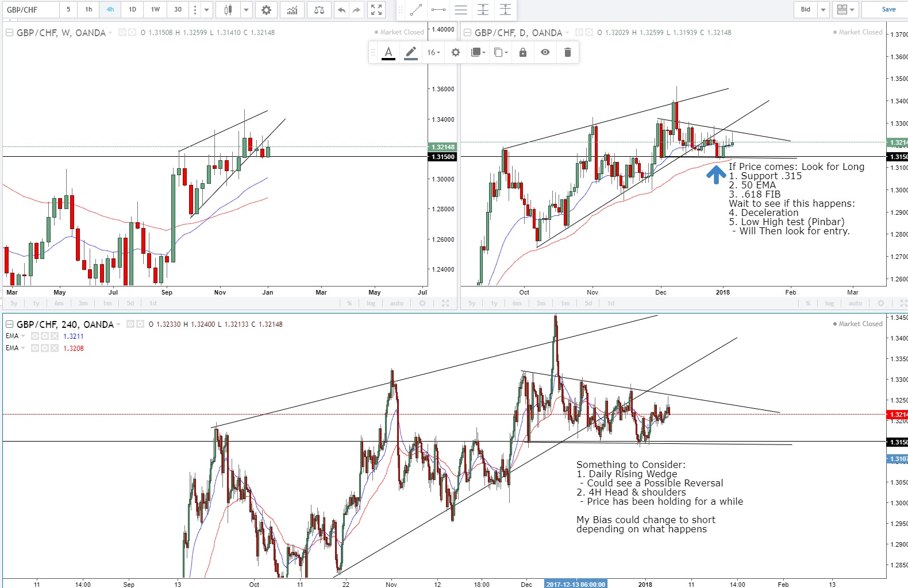Select the fifth favorite drawing tool
Viewport: 908px width, 588px height.
pyautogui.click(x=505, y=10)
